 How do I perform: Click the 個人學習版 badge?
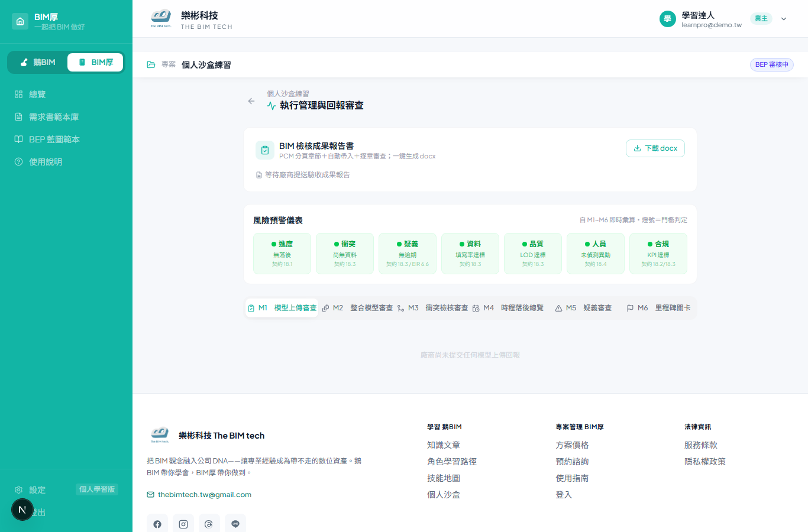pyautogui.click(x=97, y=489)
